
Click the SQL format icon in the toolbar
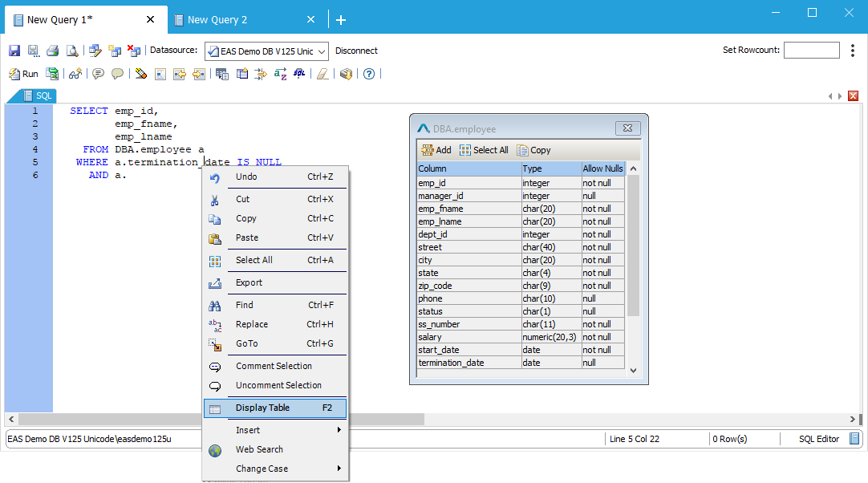pyautogui.click(x=299, y=74)
